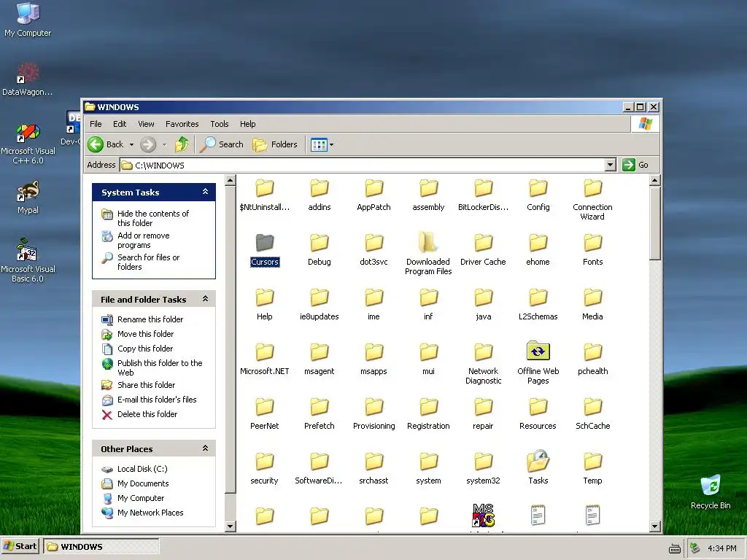
Task: Select the Offline Web Pages folder
Action: click(x=538, y=363)
